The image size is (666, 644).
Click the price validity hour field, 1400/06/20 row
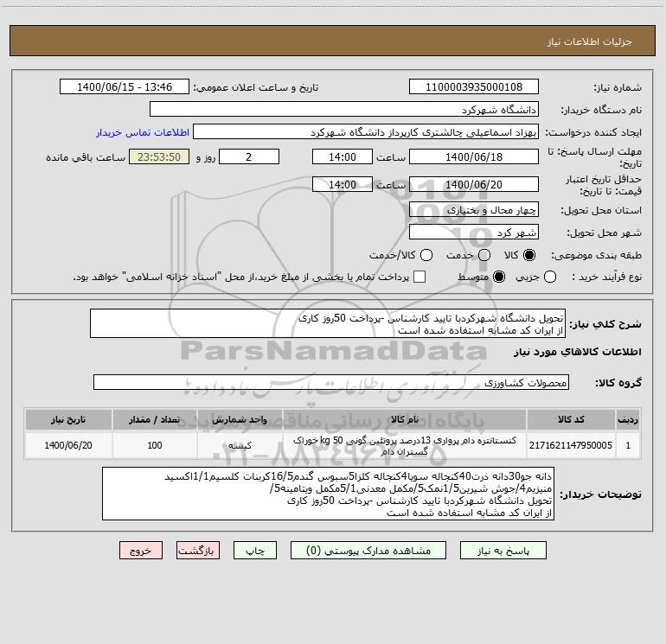(x=343, y=184)
